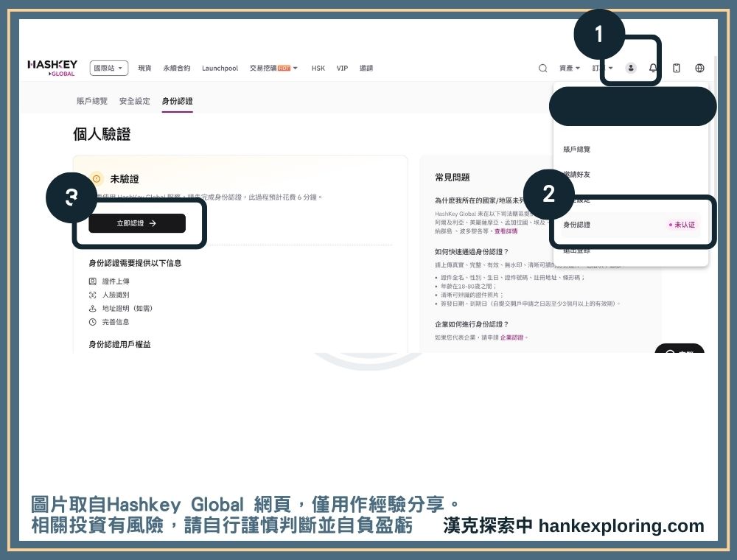Click the 人臉識別 face scan icon
The width and height of the screenshot is (737, 560).
[93, 295]
